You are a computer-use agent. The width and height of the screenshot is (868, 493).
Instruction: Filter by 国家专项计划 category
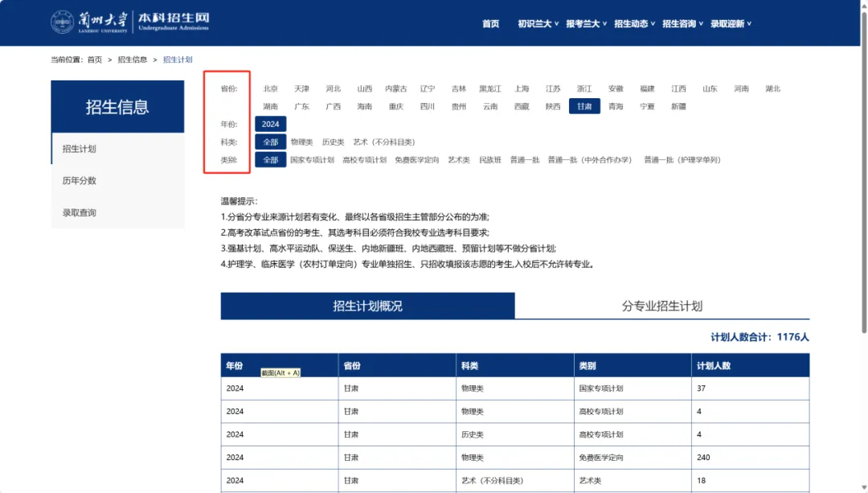(312, 160)
